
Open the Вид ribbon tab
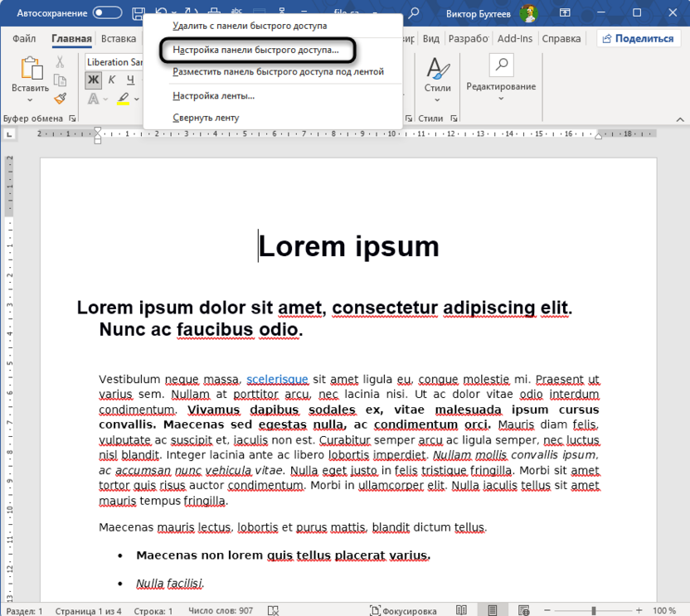pos(430,39)
